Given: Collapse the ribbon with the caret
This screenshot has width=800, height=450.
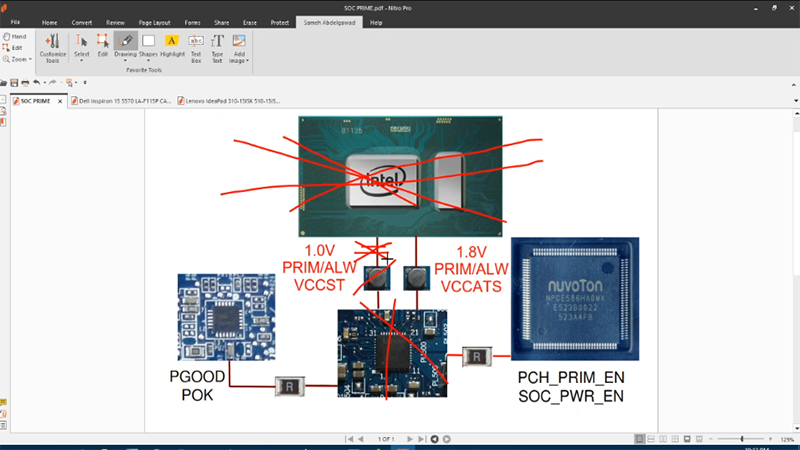Looking at the screenshot, I should click(793, 85).
